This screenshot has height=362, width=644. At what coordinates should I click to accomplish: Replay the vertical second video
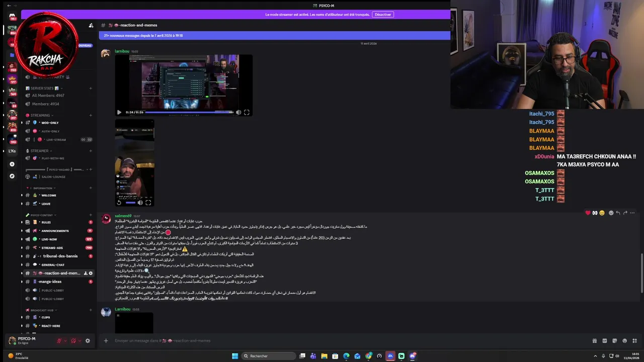coord(119,203)
